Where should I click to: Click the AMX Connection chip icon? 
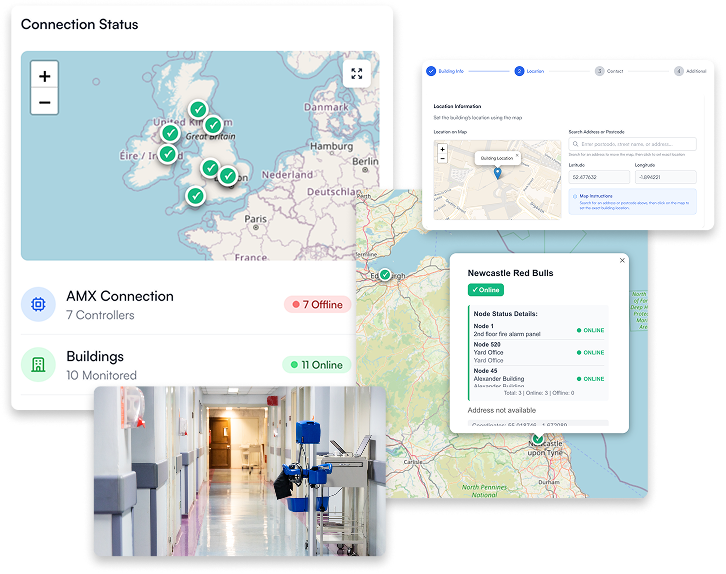tap(38, 304)
